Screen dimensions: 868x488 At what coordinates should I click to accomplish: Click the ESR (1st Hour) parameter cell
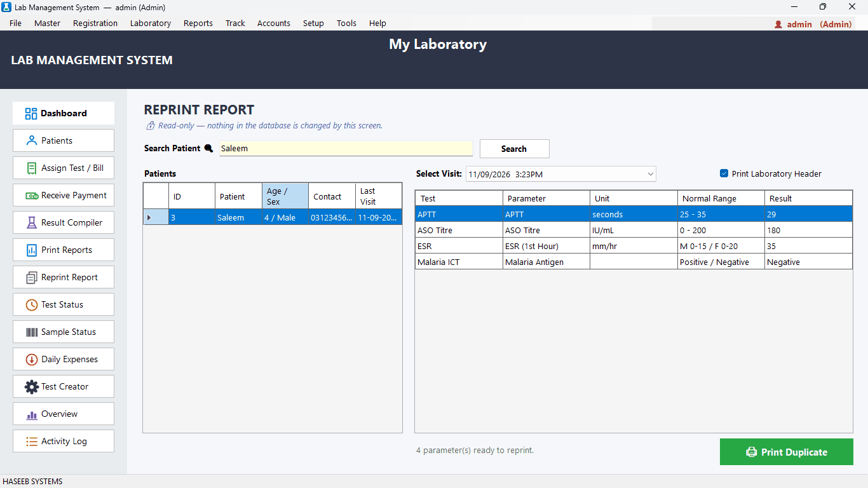(x=546, y=246)
